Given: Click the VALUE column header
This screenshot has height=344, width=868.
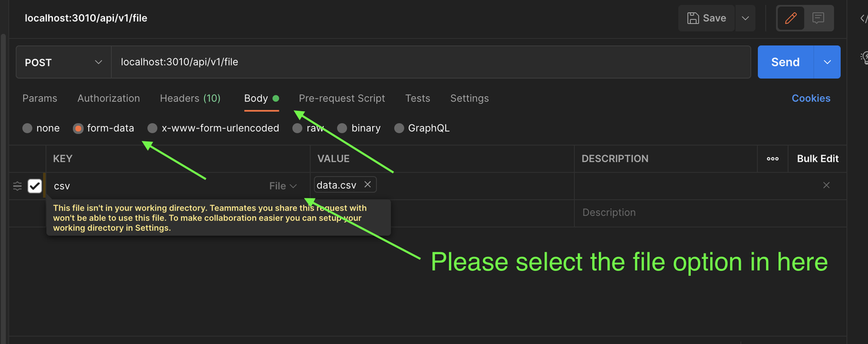Looking at the screenshot, I should tap(334, 158).
